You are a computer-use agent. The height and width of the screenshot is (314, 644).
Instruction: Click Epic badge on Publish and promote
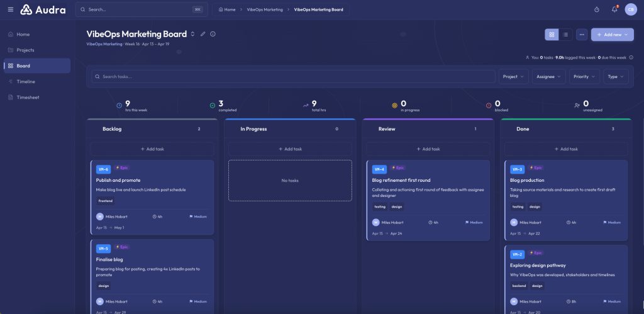[x=122, y=167]
